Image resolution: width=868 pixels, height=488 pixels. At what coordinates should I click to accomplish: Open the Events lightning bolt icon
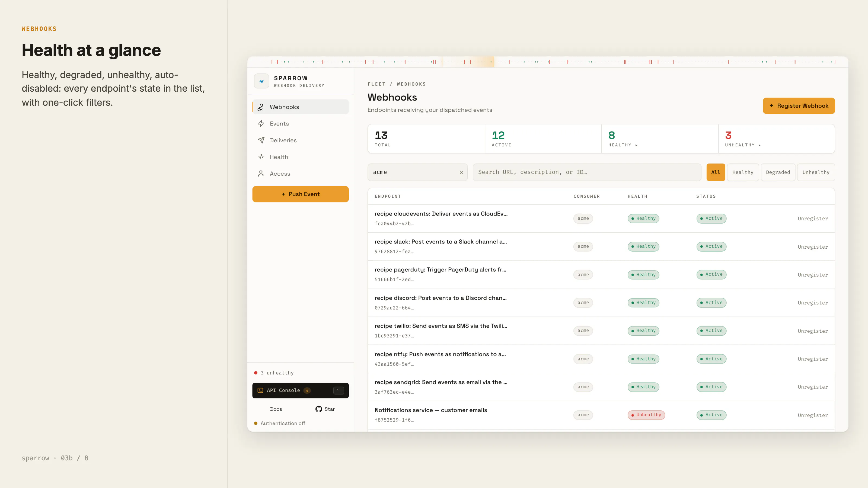click(261, 124)
